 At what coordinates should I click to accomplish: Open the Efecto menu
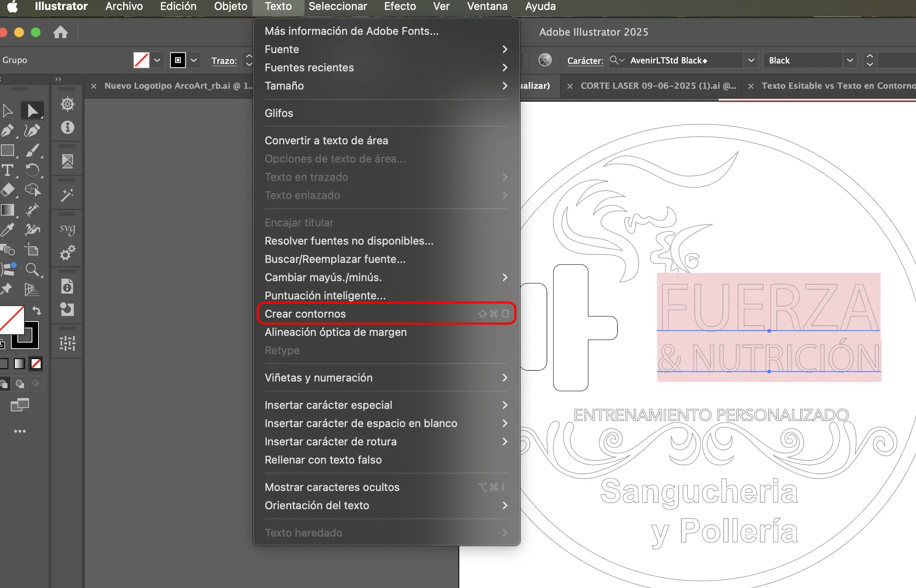point(400,7)
